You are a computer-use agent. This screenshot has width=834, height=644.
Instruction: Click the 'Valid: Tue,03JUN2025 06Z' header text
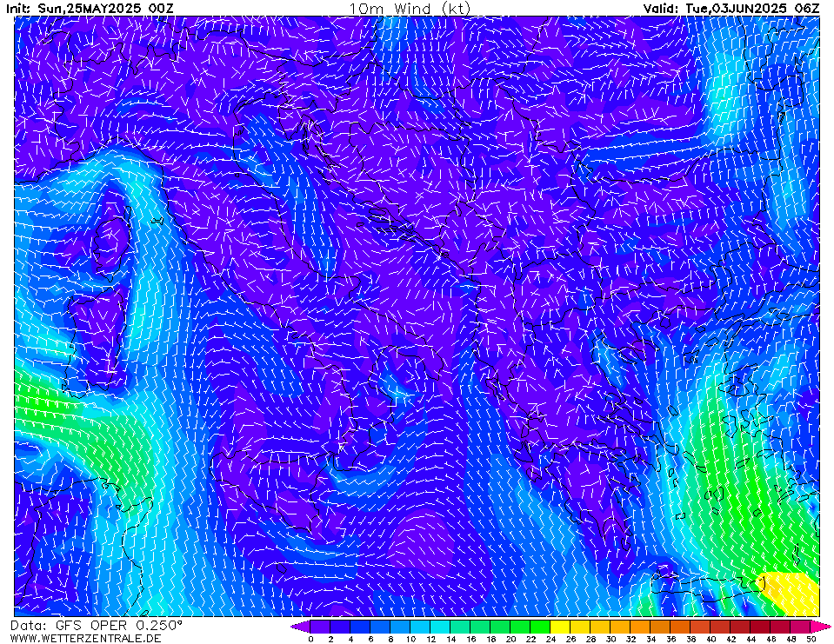pyautogui.click(x=732, y=8)
